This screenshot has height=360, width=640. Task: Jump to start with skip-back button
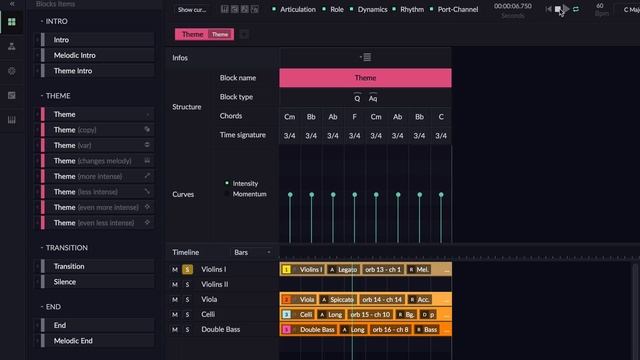click(x=549, y=9)
